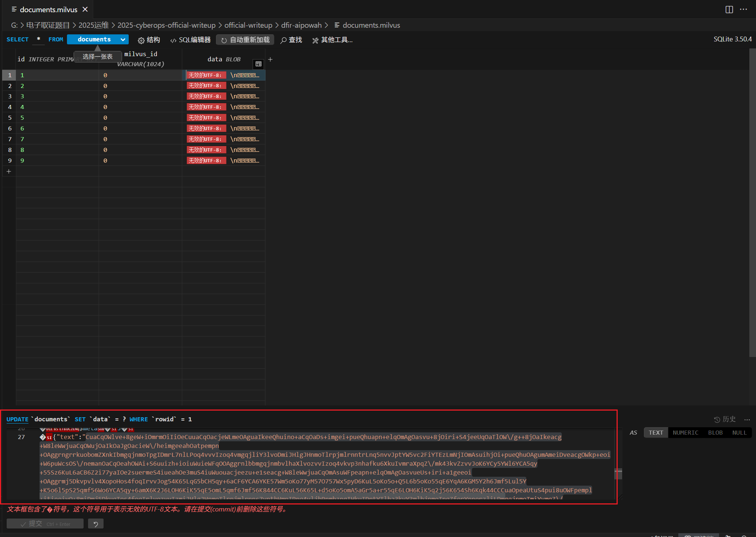This screenshot has width=756, height=537.
Task: Open the 结构 (schema) view
Action: pyautogui.click(x=149, y=40)
